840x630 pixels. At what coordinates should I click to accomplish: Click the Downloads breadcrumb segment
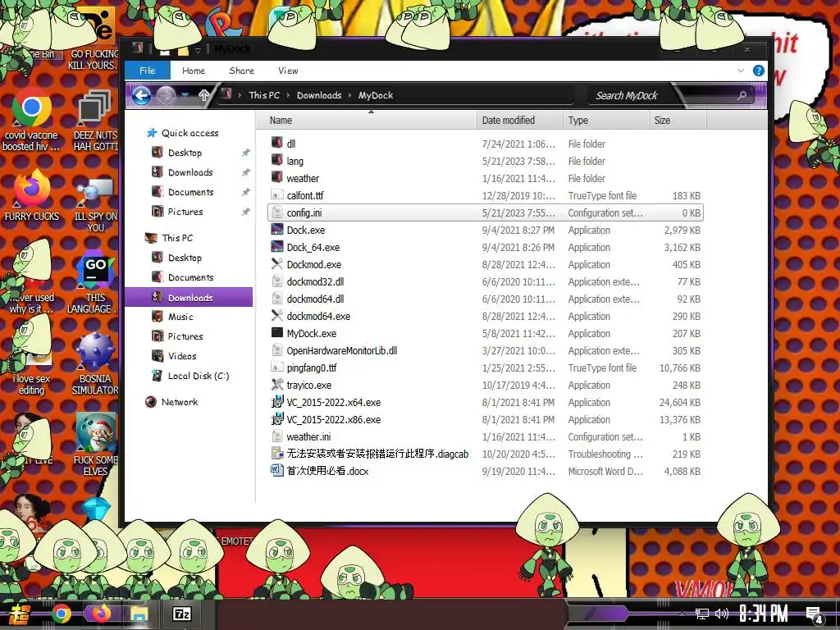pyautogui.click(x=319, y=95)
